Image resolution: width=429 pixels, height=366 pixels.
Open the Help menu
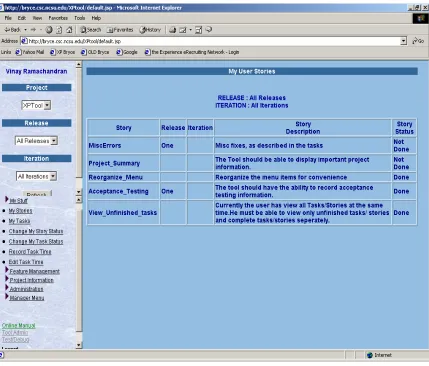point(96,18)
